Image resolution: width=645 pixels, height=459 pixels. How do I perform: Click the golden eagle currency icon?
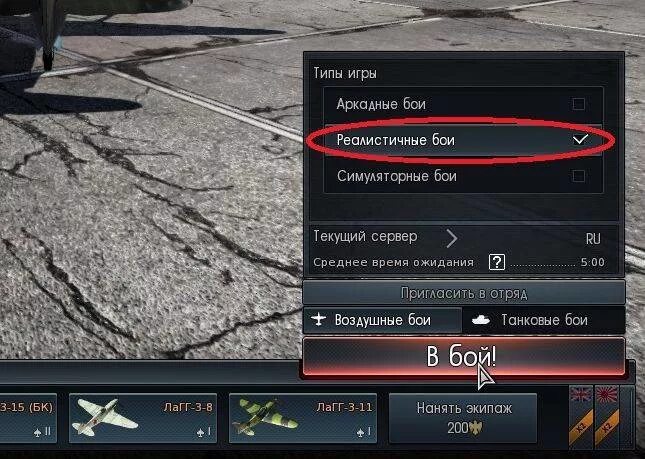476,428
